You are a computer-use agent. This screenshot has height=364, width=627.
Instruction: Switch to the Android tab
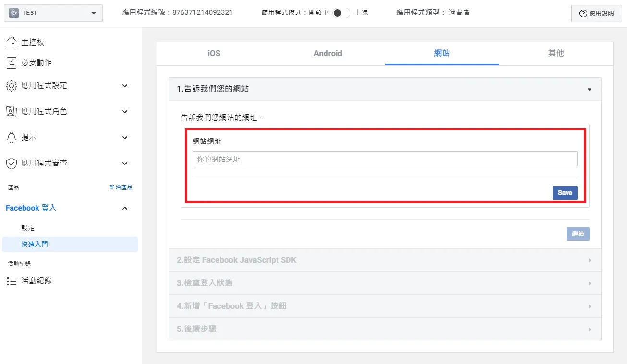(x=328, y=53)
